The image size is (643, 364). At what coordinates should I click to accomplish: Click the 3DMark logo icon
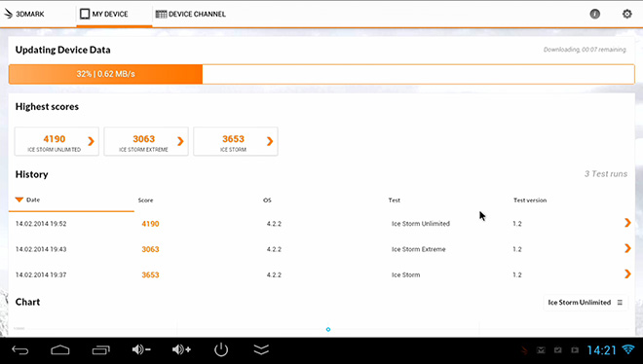click(x=8, y=14)
